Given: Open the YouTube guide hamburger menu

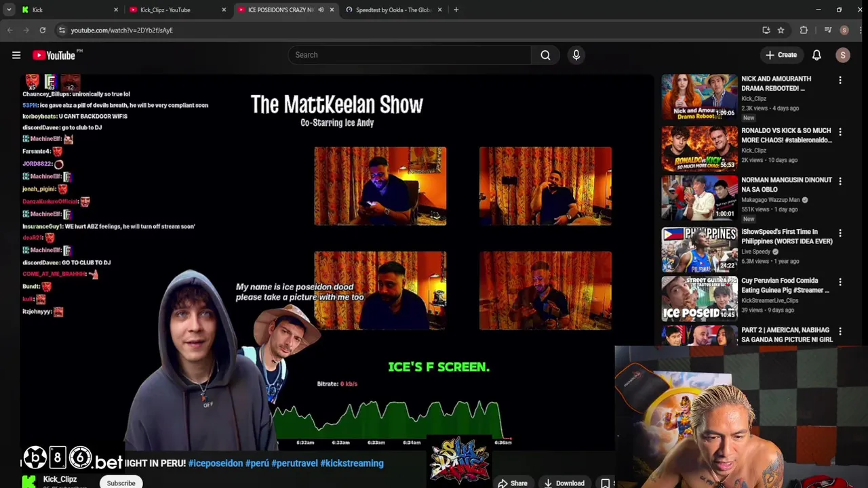Looking at the screenshot, I should pyautogui.click(x=16, y=55).
